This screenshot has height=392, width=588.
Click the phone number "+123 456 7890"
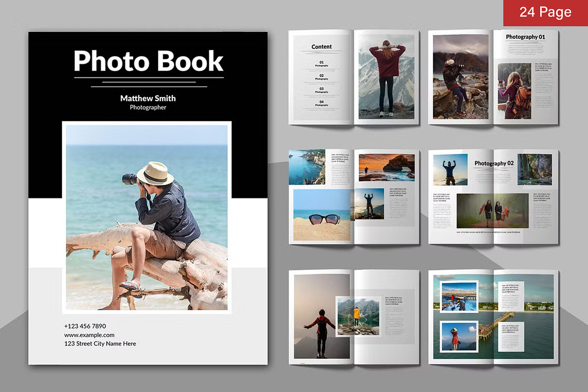point(85,326)
